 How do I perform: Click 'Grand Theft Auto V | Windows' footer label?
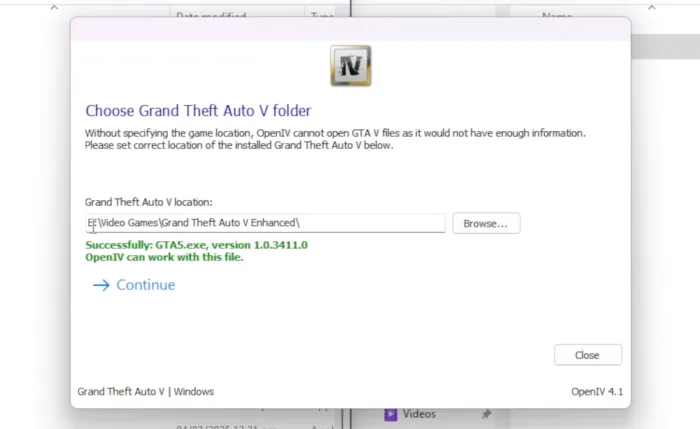pos(145,391)
